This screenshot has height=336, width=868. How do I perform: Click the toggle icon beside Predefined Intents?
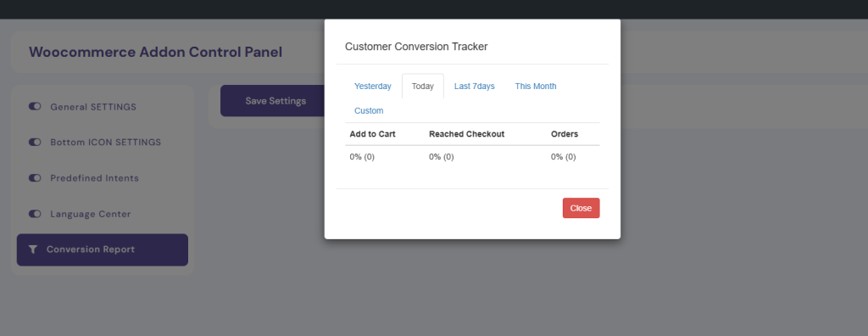(35, 178)
